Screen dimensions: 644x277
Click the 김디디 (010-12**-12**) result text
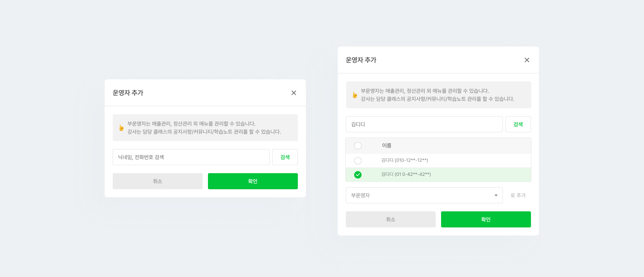[405, 160]
